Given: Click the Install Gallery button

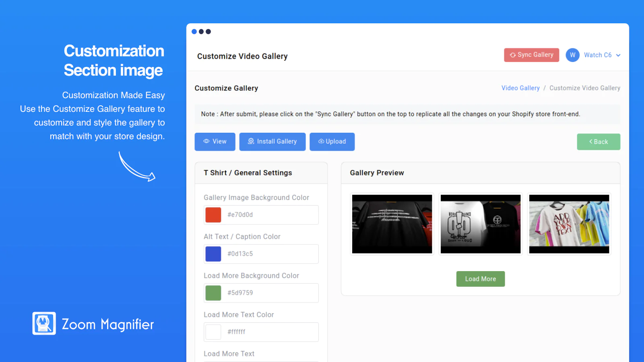Looking at the screenshot, I should [272, 142].
